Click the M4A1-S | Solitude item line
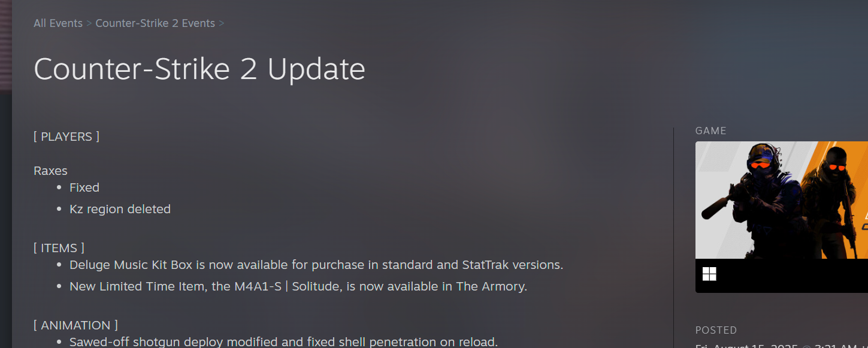The height and width of the screenshot is (348, 868). pyautogui.click(x=298, y=286)
